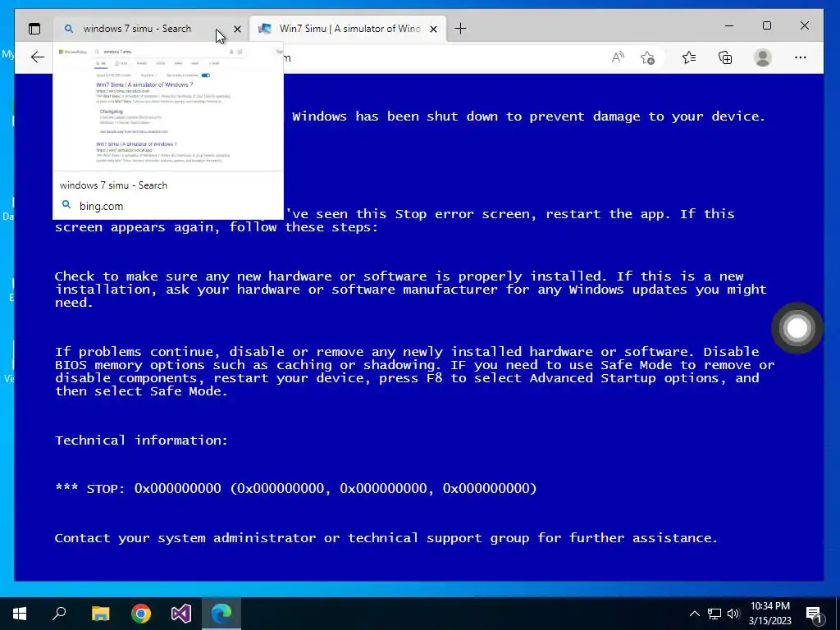
Task: Open the clock showing 10:34 PM
Action: (769, 614)
